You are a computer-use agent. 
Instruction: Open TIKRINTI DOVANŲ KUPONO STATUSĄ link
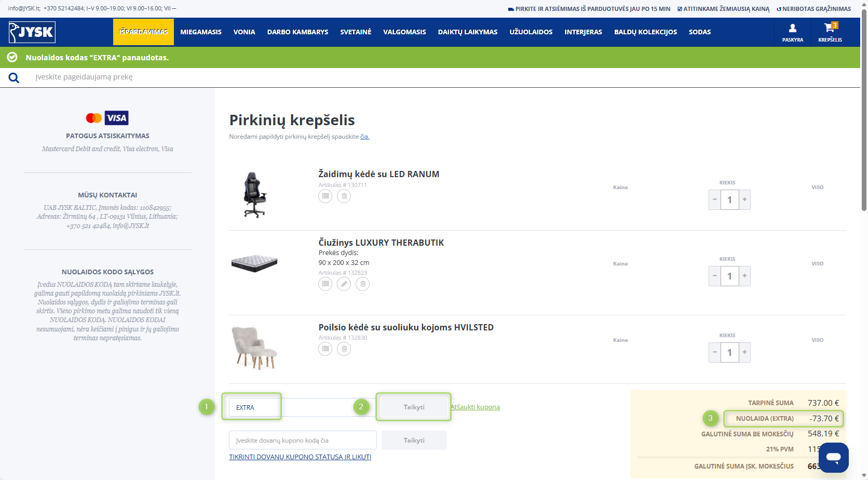pyautogui.click(x=300, y=457)
